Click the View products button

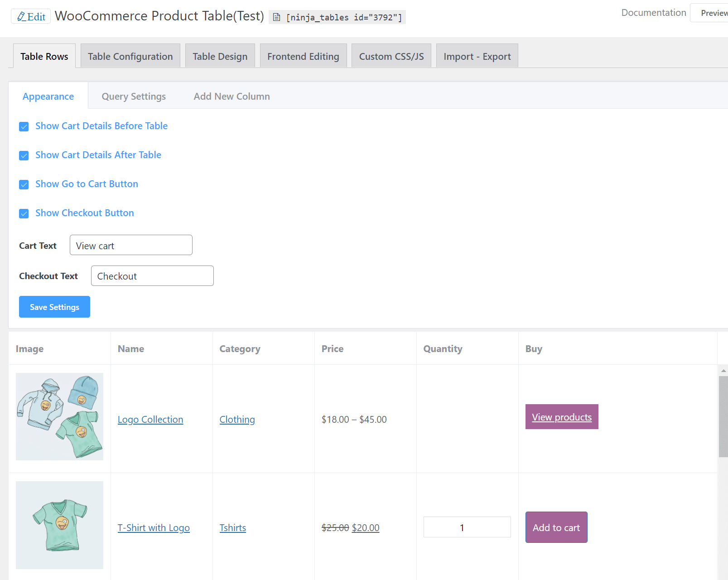click(561, 417)
